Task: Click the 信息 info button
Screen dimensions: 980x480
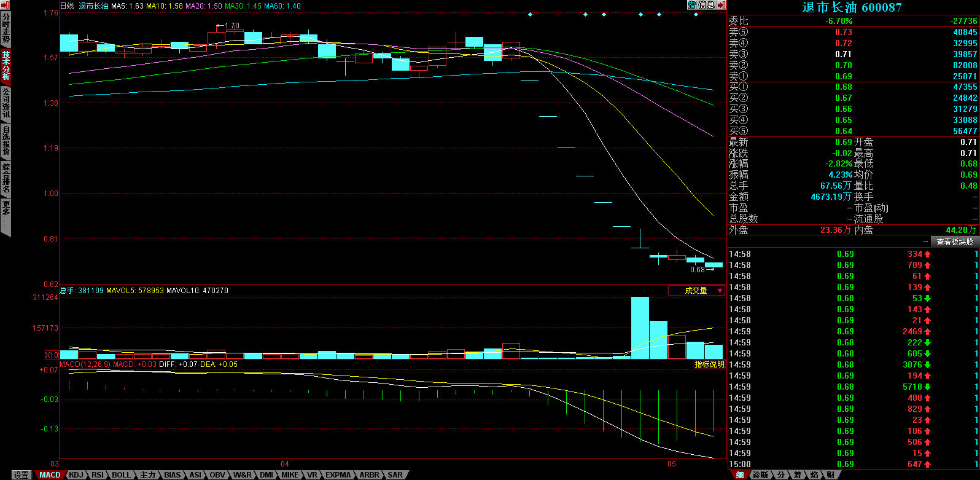Action: coord(706,5)
